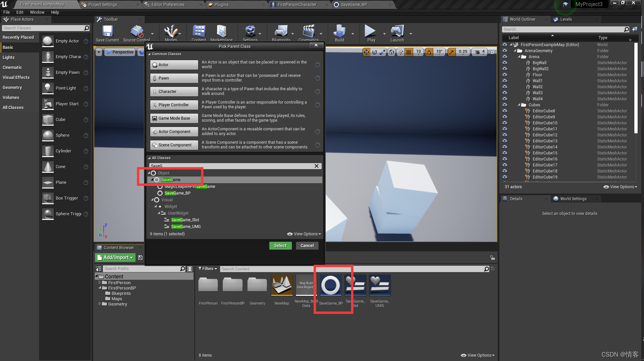Open the Add/Import dropdown
The width and height of the screenshot is (644, 361).
point(116,257)
